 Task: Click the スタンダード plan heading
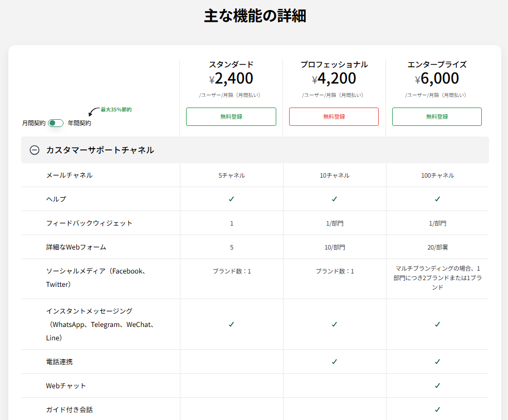[231, 64]
